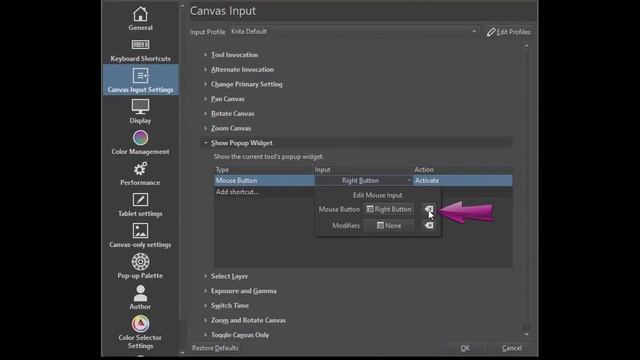The width and height of the screenshot is (640, 360).
Task: Click sidebar scroll down arrow
Action: pos(182,352)
